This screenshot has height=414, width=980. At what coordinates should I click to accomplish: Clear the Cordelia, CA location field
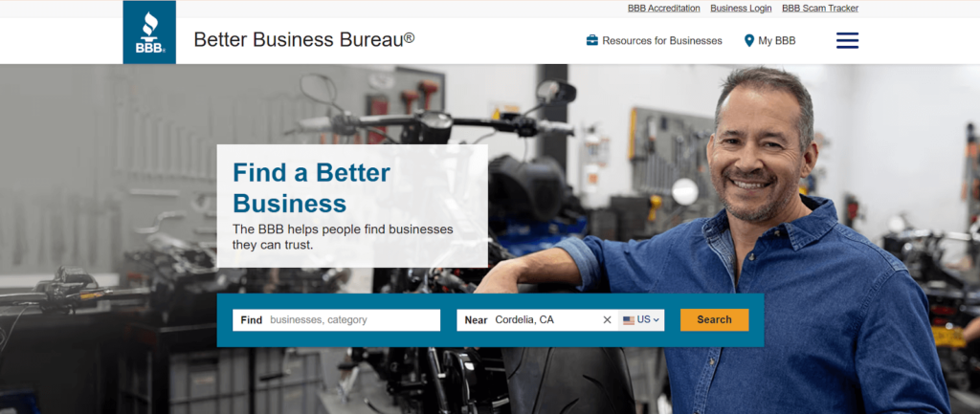(607, 319)
